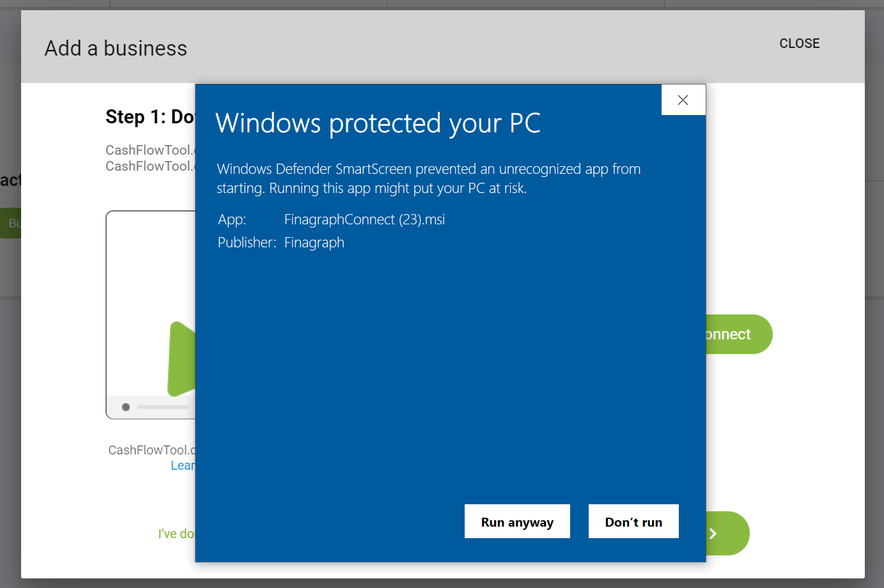
Task: Click the green Connect button
Action: pyautogui.click(x=739, y=334)
